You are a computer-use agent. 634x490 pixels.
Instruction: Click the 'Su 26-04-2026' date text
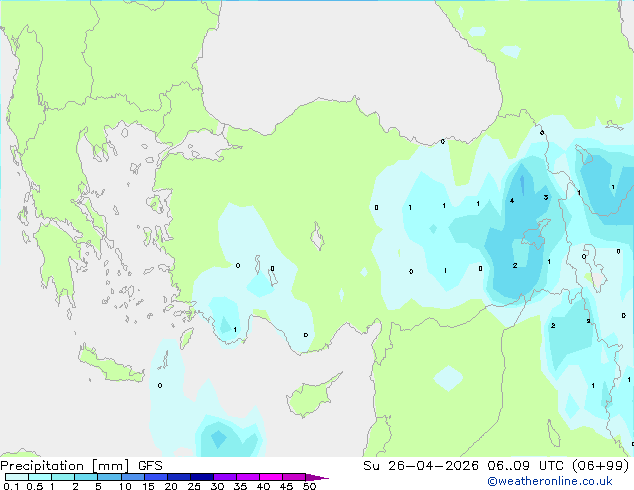coord(421,466)
